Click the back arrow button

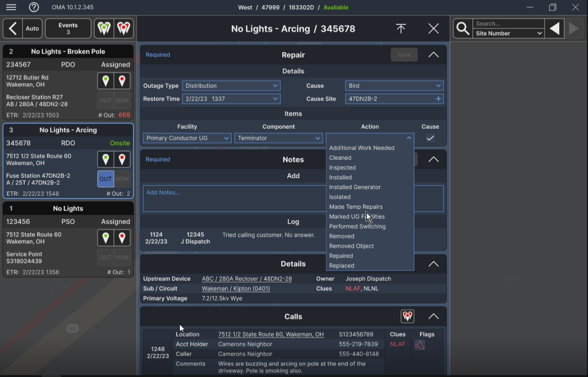13,29
